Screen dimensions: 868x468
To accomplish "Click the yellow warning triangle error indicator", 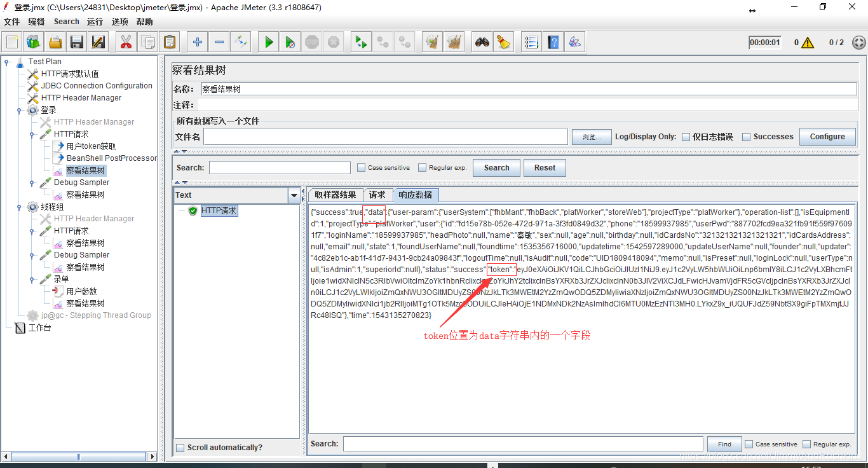I will click(808, 43).
